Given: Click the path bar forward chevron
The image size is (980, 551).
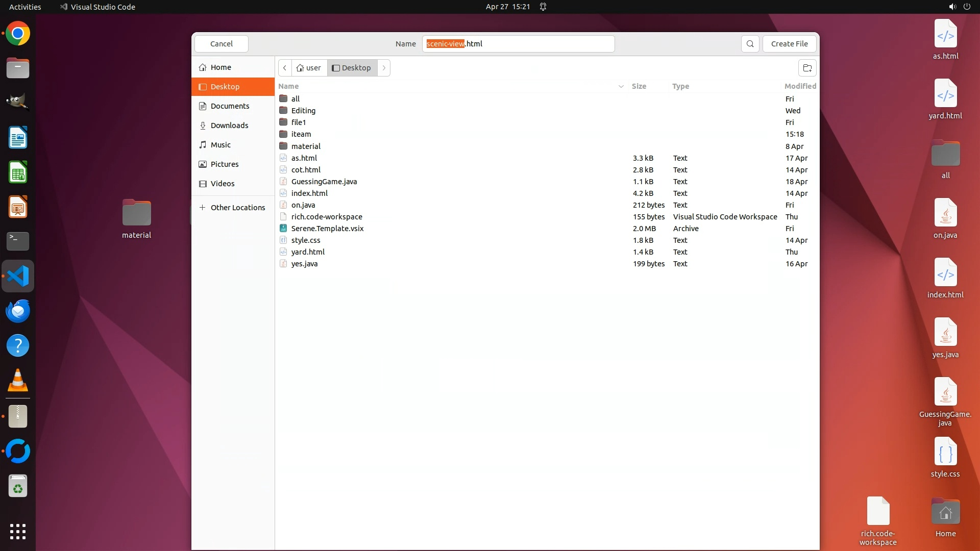Looking at the screenshot, I should click(x=384, y=68).
